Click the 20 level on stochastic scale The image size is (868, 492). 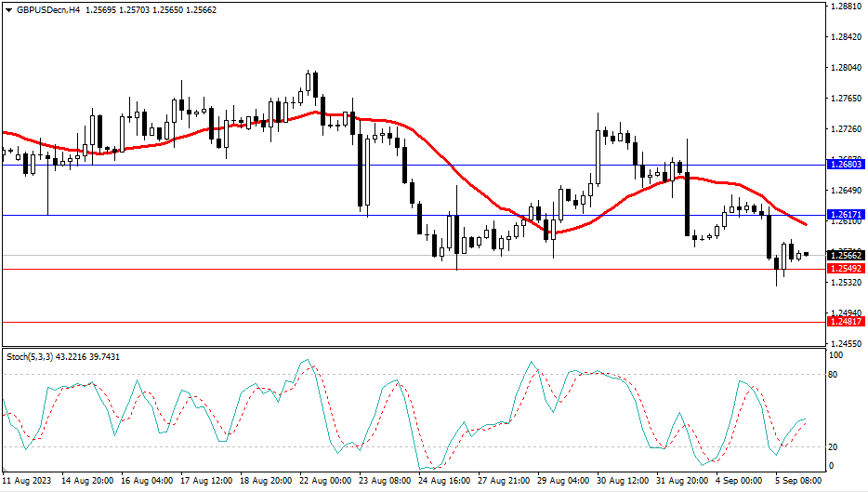click(835, 446)
